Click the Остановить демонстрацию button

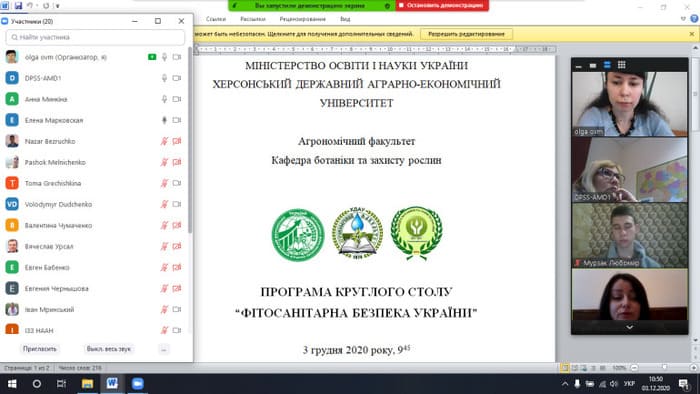[442, 5]
